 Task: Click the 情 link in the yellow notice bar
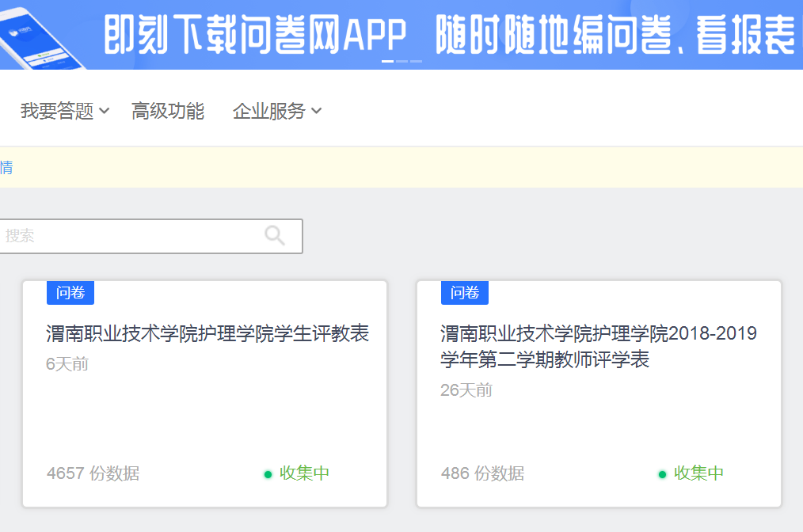6,167
